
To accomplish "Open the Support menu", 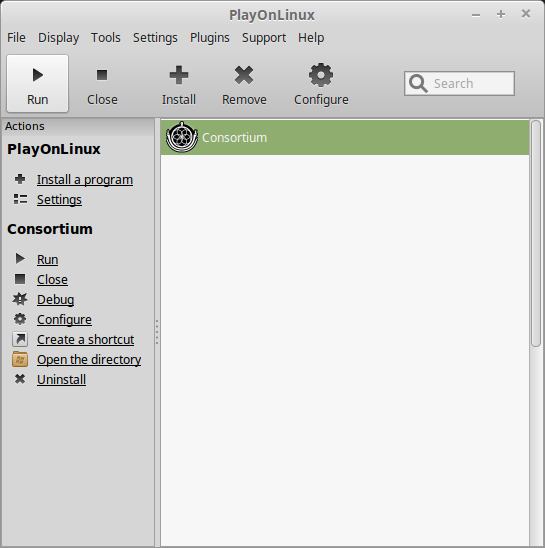I will point(264,37).
